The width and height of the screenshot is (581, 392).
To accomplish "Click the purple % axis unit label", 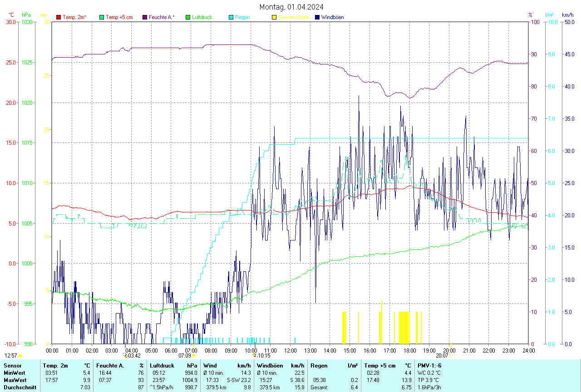I will click(x=530, y=15).
